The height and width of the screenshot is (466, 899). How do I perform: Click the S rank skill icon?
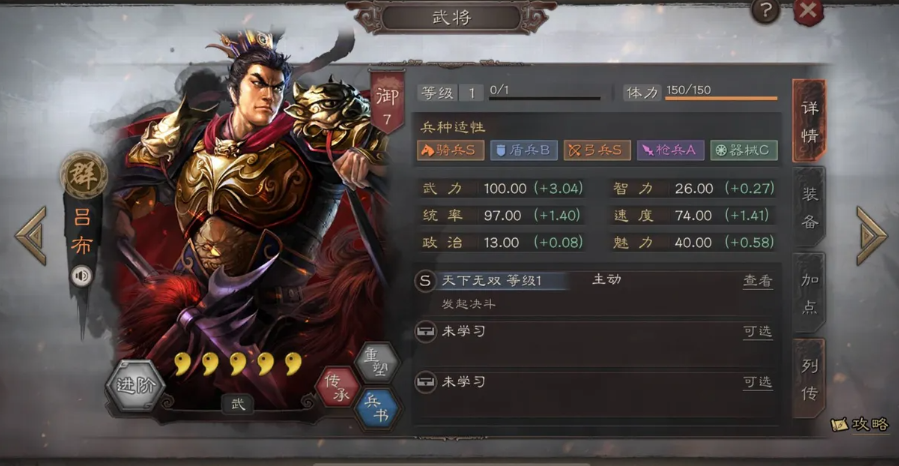[x=425, y=281]
